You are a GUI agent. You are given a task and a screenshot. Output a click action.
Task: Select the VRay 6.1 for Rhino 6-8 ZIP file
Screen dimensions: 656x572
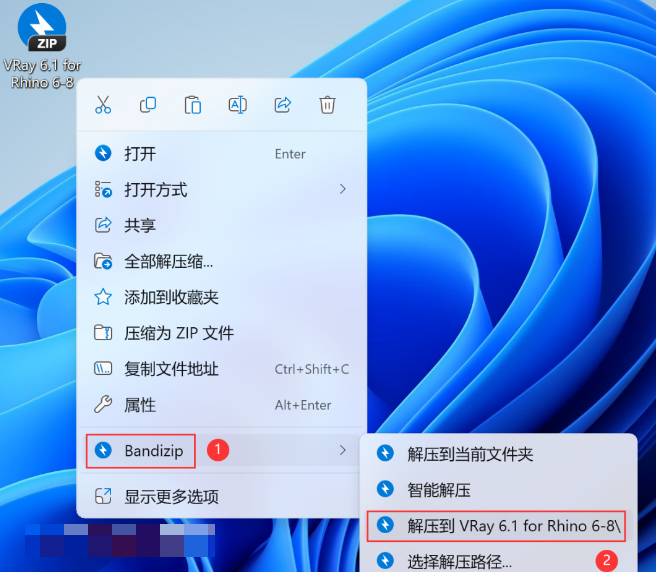[42, 46]
